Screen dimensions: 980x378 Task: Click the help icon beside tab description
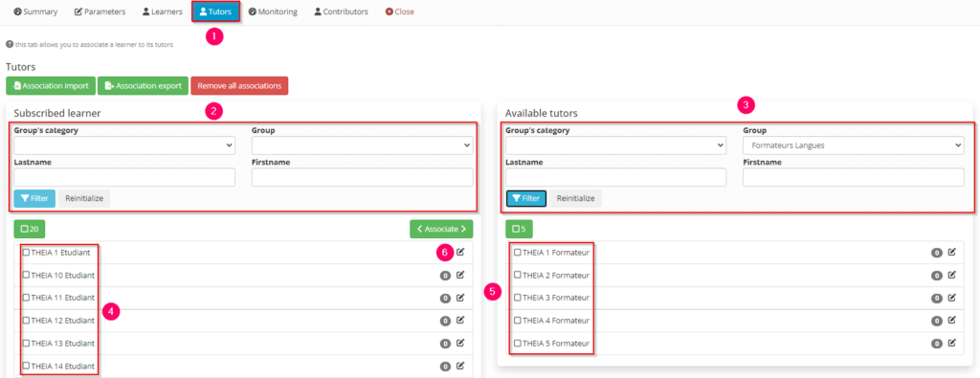10,44
